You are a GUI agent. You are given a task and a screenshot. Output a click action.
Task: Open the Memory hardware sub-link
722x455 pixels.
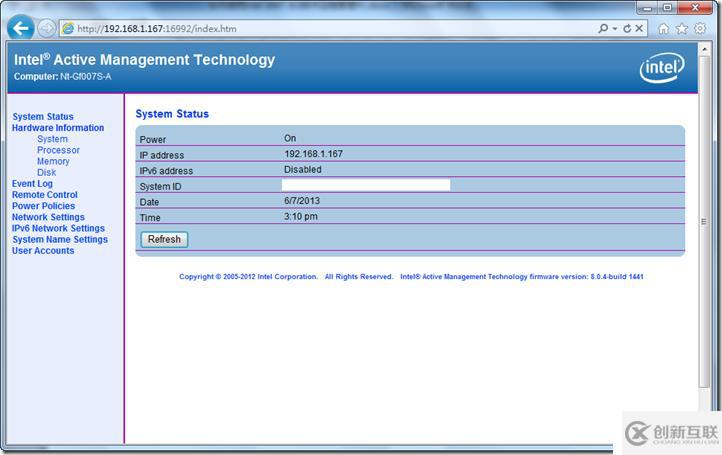coord(53,161)
